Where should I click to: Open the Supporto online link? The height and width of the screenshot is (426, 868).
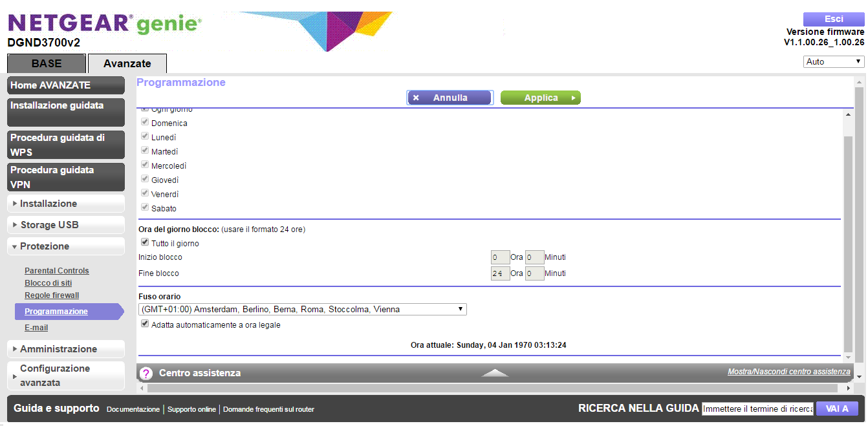(x=191, y=409)
